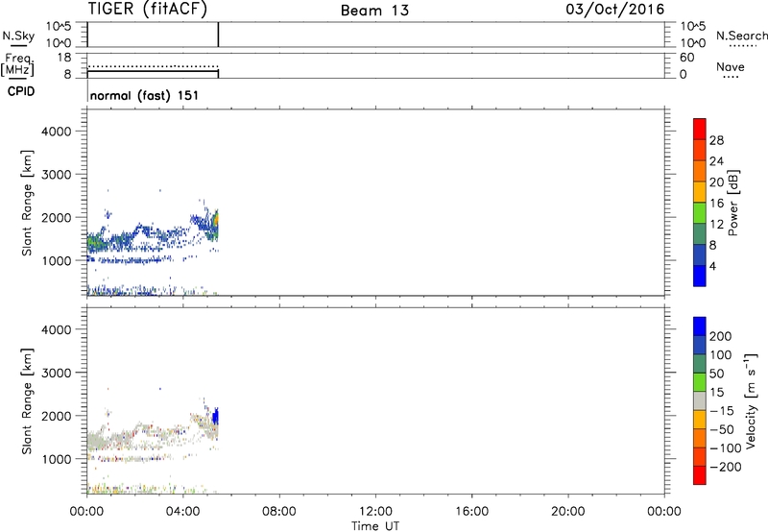The image size is (768, 532).
Task: Click the 12:00 tick on time axis
Action: tap(375, 510)
